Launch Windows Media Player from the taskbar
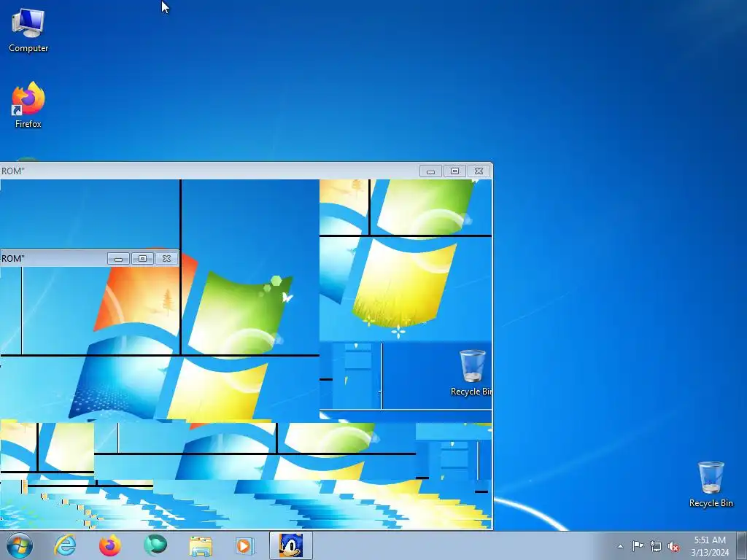The width and height of the screenshot is (747, 560). [x=245, y=545]
